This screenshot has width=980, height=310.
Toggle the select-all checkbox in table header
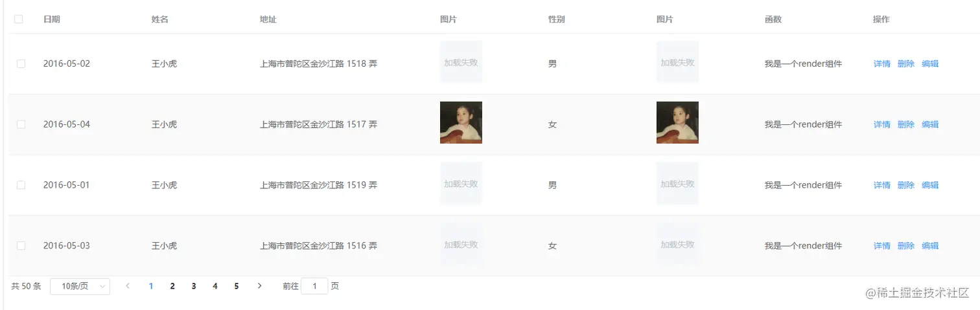click(x=19, y=19)
